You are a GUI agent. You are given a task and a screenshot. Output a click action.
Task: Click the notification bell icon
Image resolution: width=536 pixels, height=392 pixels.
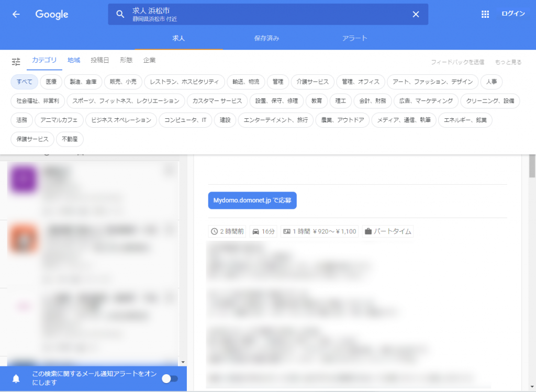[x=16, y=379]
